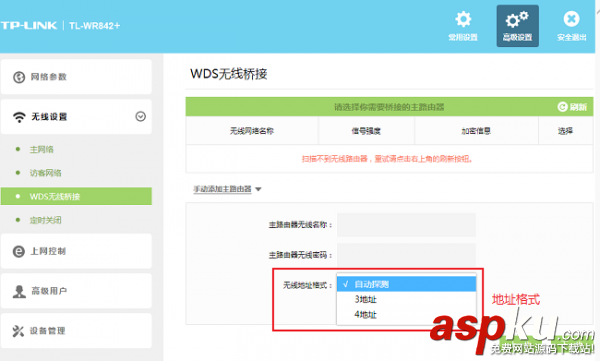The height and width of the screenshot is (361, 600).
Task: Click the red 扫描不到无线路由器 message
Action: tap(387, 159)
